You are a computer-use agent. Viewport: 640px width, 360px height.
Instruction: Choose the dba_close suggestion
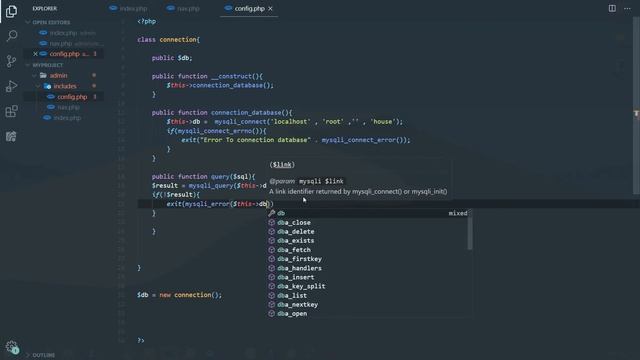pos(367,222)
